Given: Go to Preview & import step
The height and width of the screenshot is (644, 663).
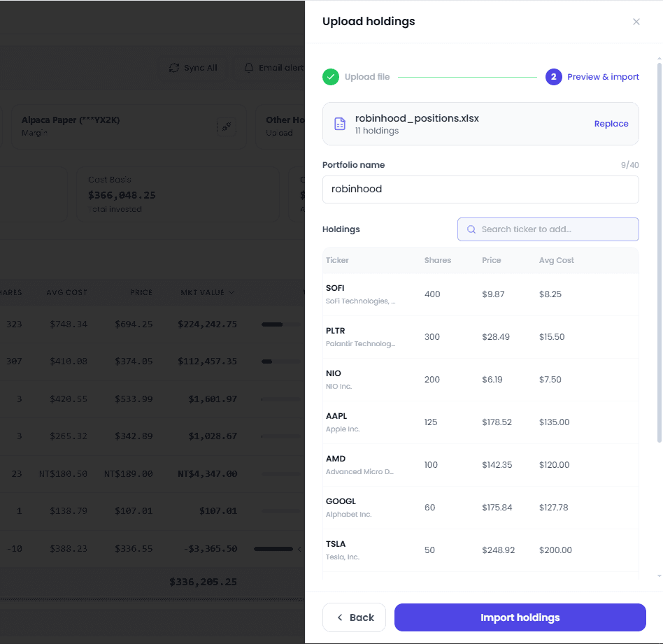Looking at the screenshot, I should tap(603, 77).
